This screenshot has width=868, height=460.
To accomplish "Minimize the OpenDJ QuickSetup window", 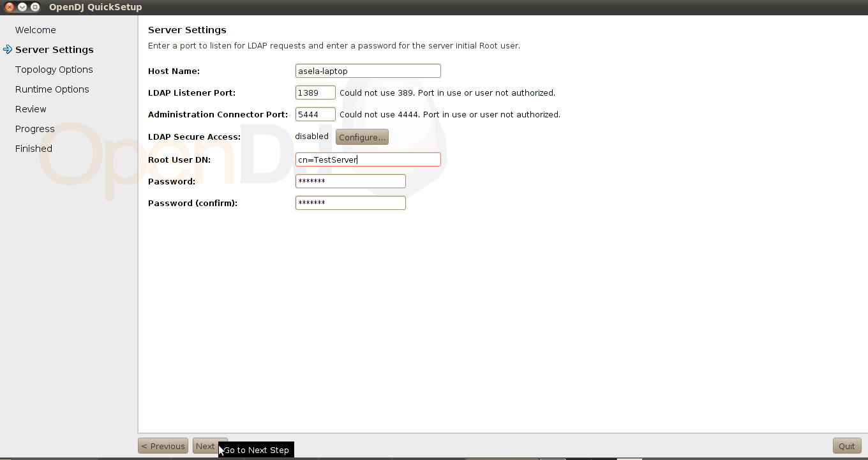I will click(22, 7).
